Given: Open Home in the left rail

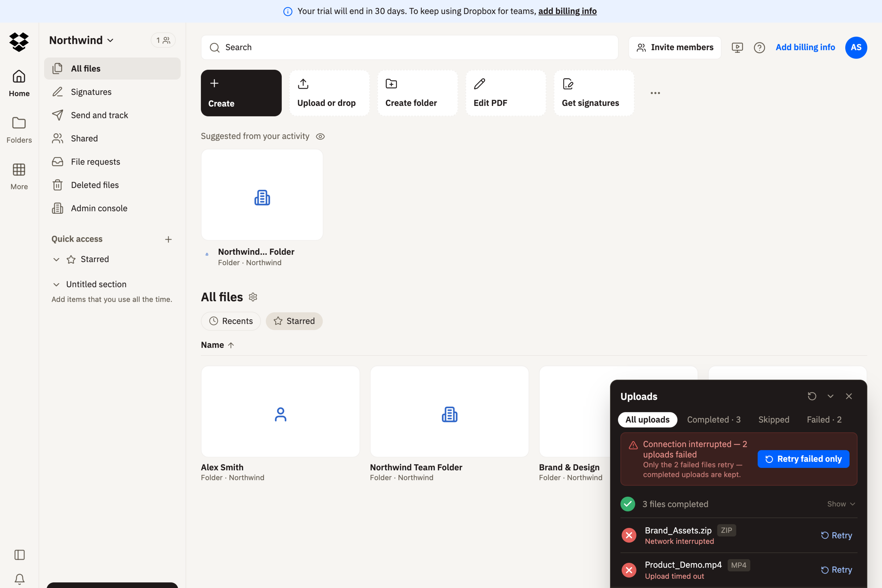Looking at the screenshot, I should 19,83.
